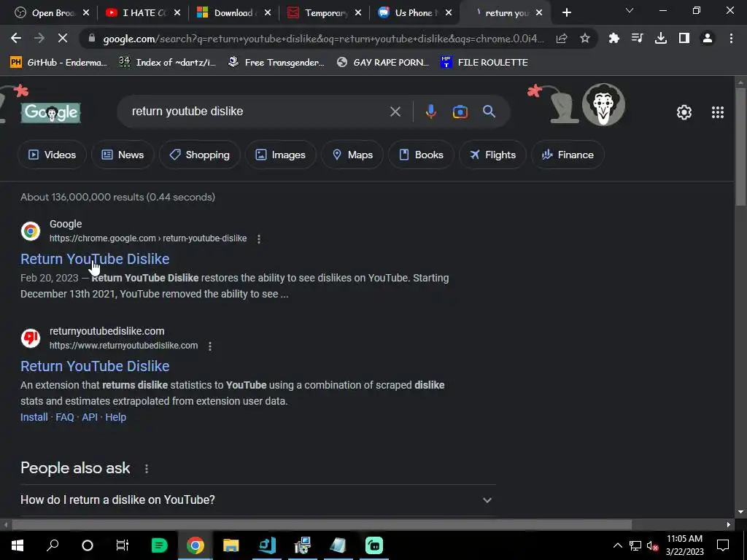Filter results by Books
The image size is (747, 560).
(x=421, y=155)
